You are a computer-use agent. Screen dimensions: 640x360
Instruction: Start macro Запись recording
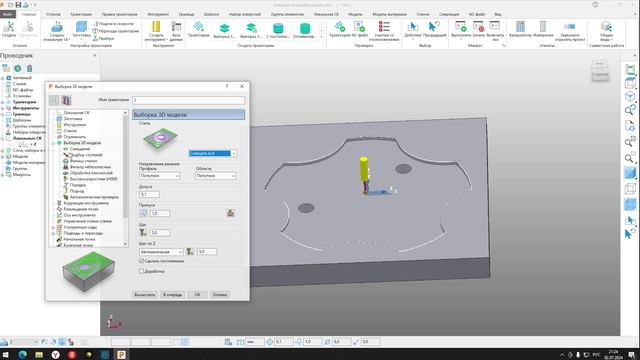point(478,29)
